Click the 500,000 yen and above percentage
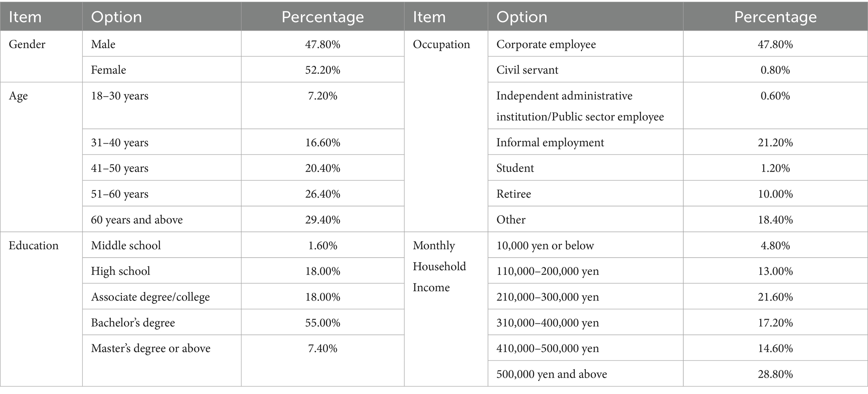 point(775,374)
